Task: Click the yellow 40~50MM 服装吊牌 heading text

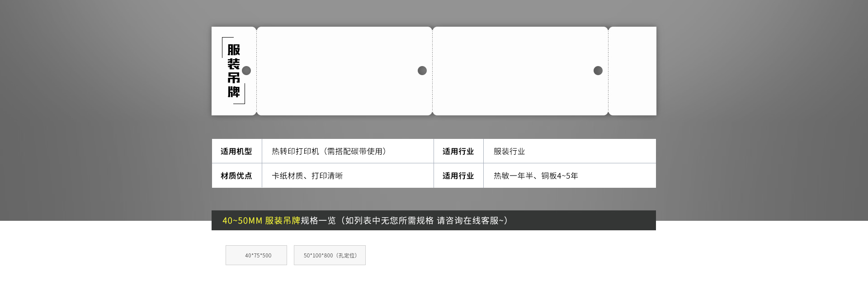Action: click(x=261, y=220)
